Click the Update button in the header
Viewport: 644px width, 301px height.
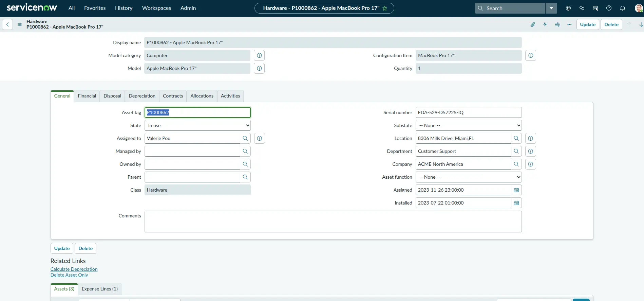pos(588,24)
